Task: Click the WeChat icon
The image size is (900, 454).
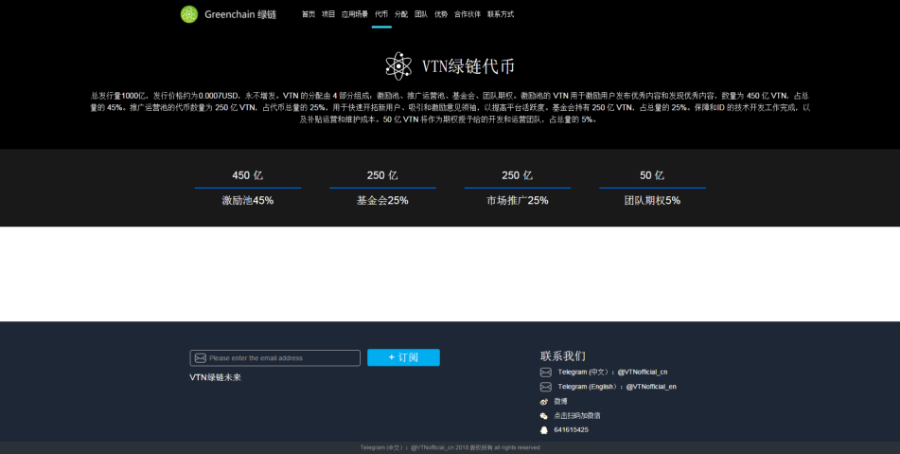Action: click(x=544, y=416)
